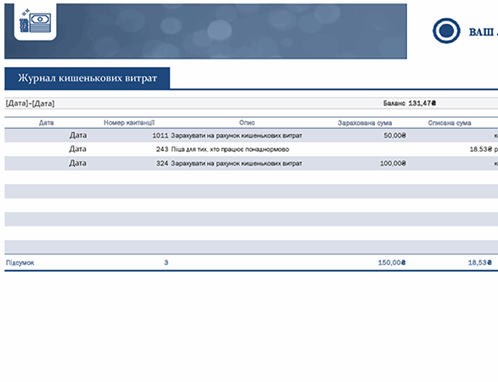Click the Дата column header
The image size is (498, 382).
pyautogui.click(x=46, y=123)
